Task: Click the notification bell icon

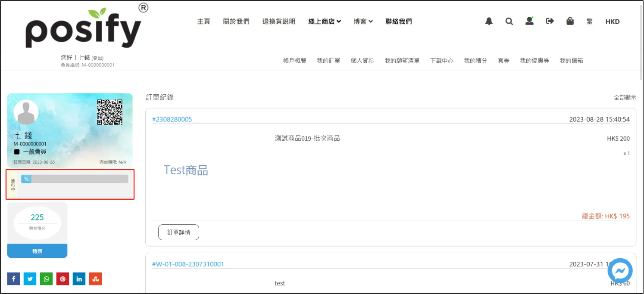Action: [x=489, y=21]
